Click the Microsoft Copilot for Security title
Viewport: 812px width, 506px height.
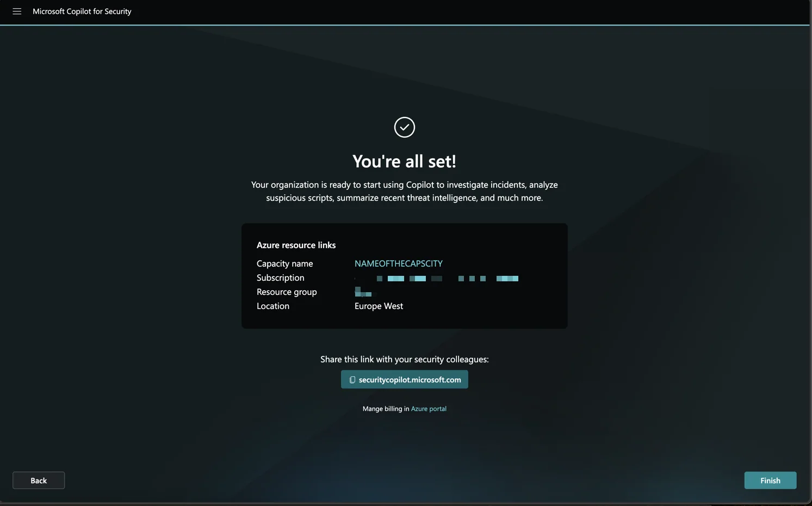[82, 11]
